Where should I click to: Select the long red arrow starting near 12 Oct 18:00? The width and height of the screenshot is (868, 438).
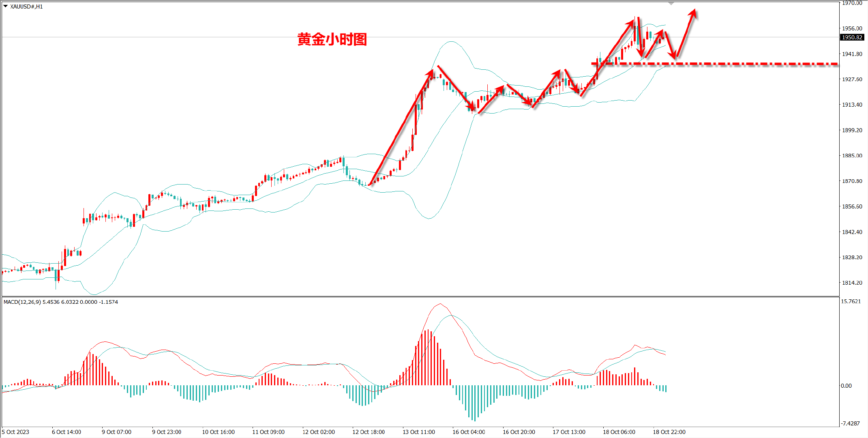(399, 130)
